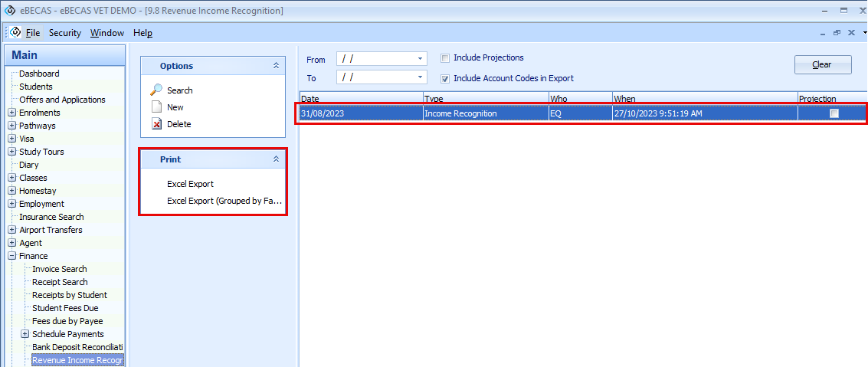Expand the Enrolments tree node

pyautogui.click(x=12, y=113)
